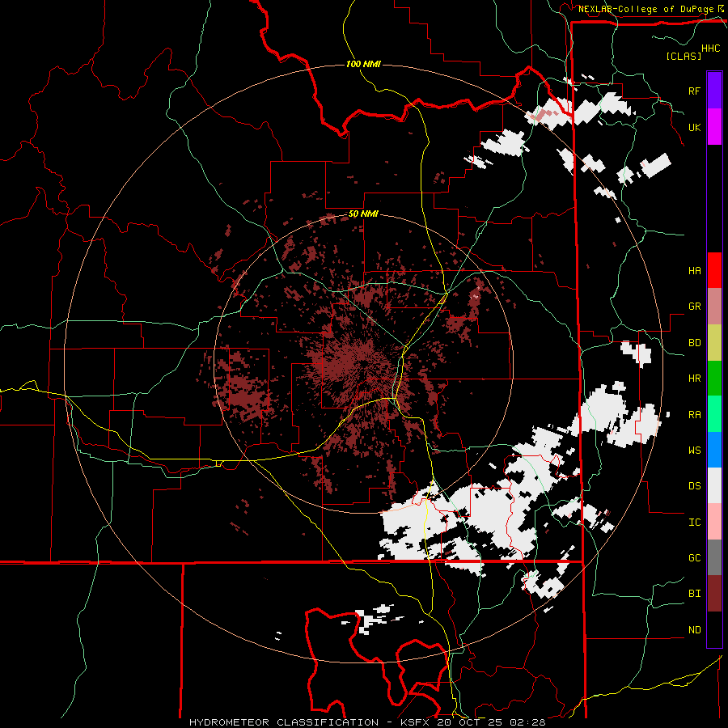Select the IC light-pink legend swatch
Screen dimensions: 728x728
point(714,522)
